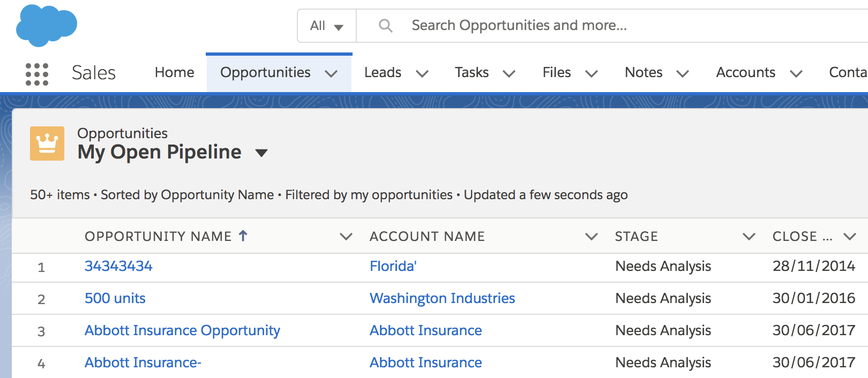Sort by the Opportunity Name column header

[158, 236]
